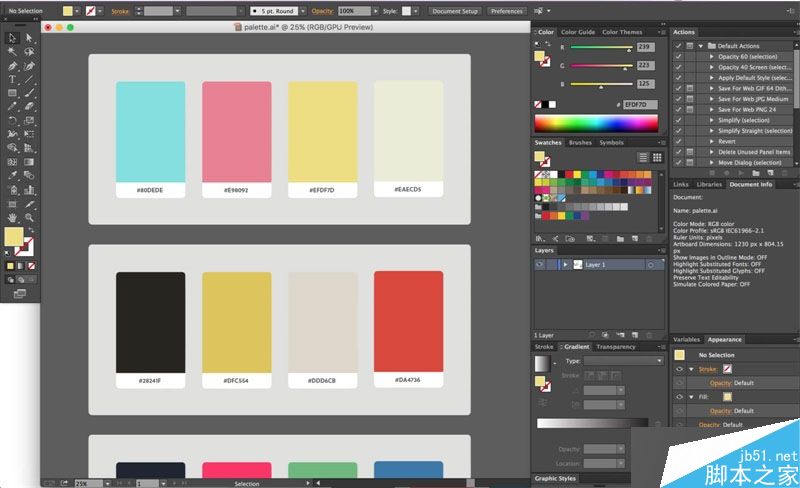Select the Direct Selection tool
The image size is (800, 488).
(x=29, y=38)
